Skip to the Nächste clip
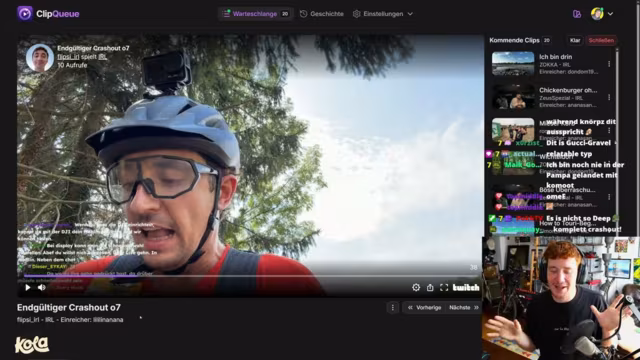 (x=464, y=308)
